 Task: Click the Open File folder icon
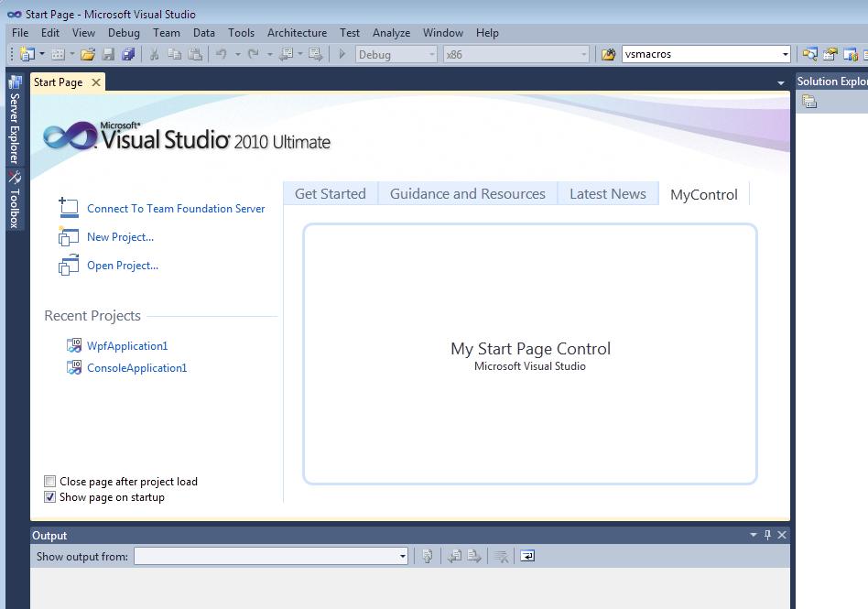coord(88,55)
